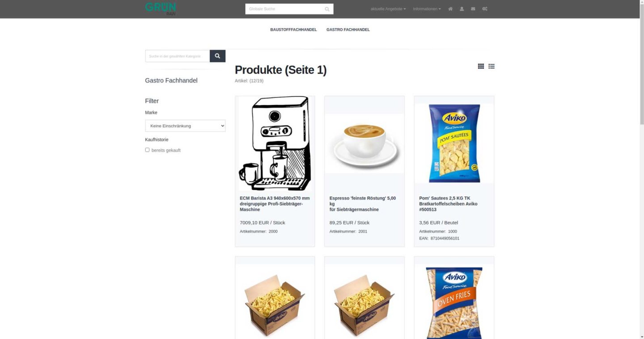Open the Baustofffachhandel category

tap(293, 30)
